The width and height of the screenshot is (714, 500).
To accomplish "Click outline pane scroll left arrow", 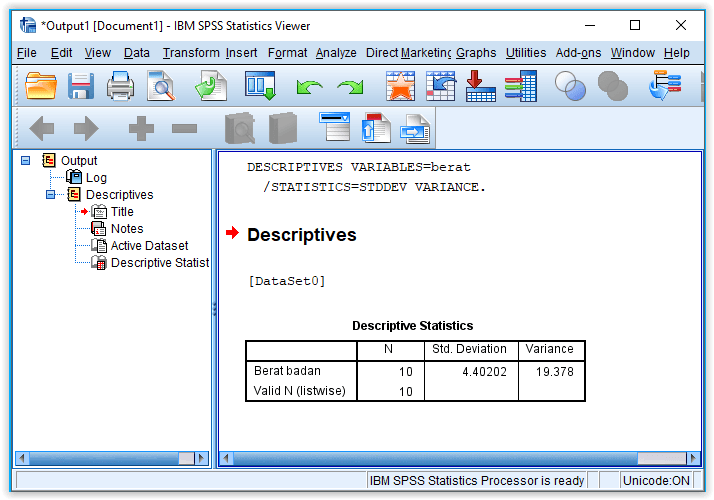I will point(22,458).
